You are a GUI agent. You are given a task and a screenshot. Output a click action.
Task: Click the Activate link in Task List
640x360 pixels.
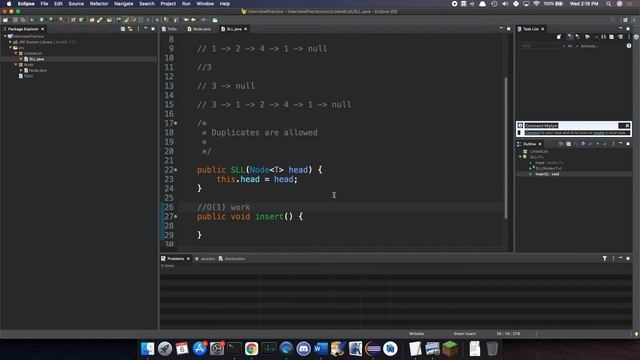(588, 46)
